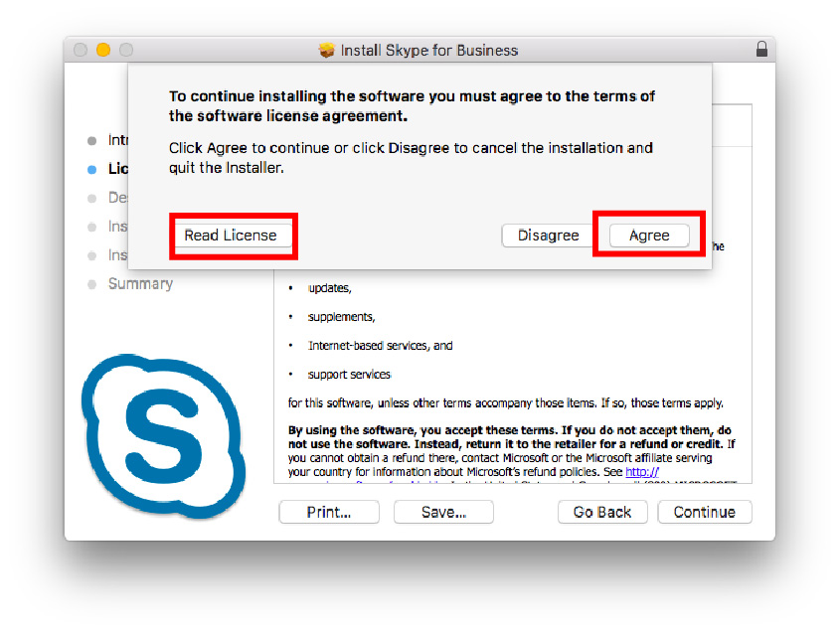Click the package icon beside installer title
The image size is (840, 633).
click(x=326, y=50)
